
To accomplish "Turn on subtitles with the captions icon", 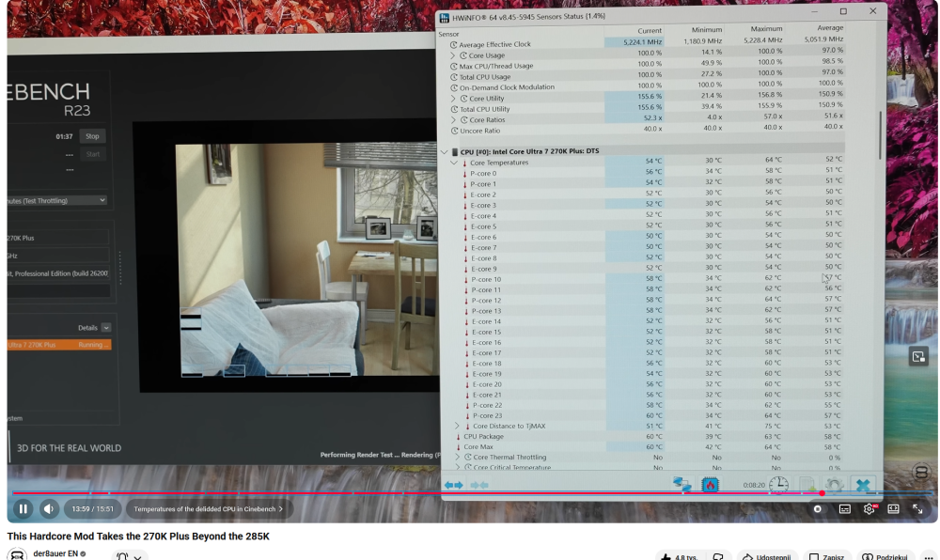I will [x=845, y=509].
